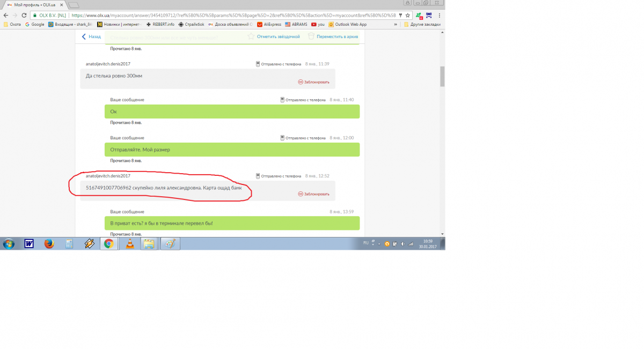Open the Calculator from the taskbar
Viewport: 644px width, 349px height.
(69, 244)
